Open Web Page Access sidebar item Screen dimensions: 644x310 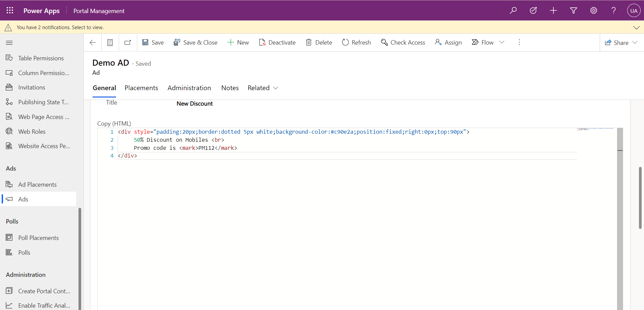38,117
